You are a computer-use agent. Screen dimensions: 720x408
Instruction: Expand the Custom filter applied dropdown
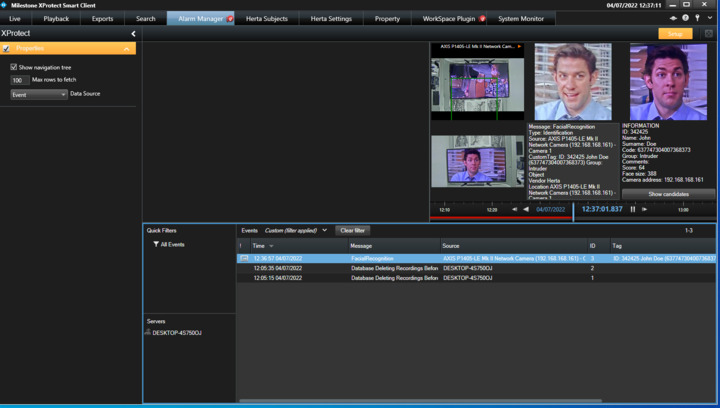click(x=324, y=230)
